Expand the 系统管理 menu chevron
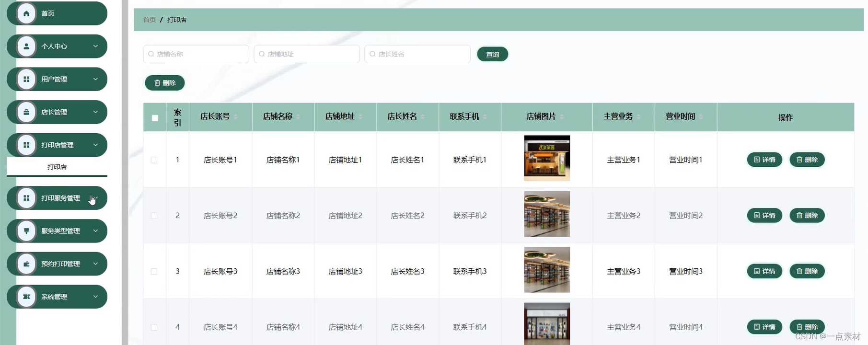Image resolution: width=868 pixels, height=345 pixels. pos(95,297)
